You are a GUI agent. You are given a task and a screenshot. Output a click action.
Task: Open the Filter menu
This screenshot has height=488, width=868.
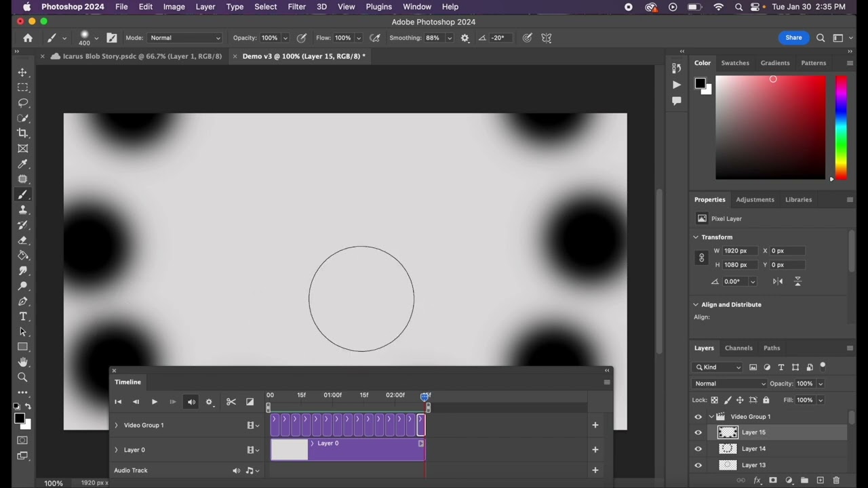(297, 7)
